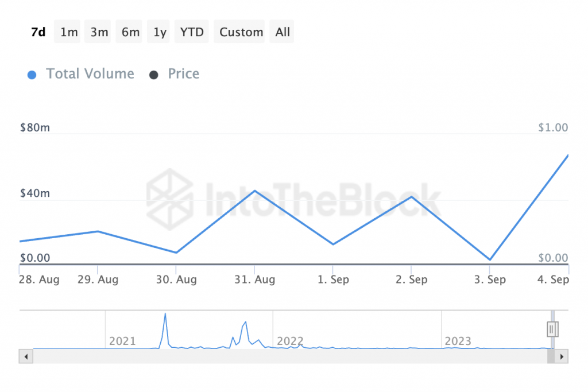Click the IntoTheBlock watermark logo
588x392 pixels.
(170, 199)
